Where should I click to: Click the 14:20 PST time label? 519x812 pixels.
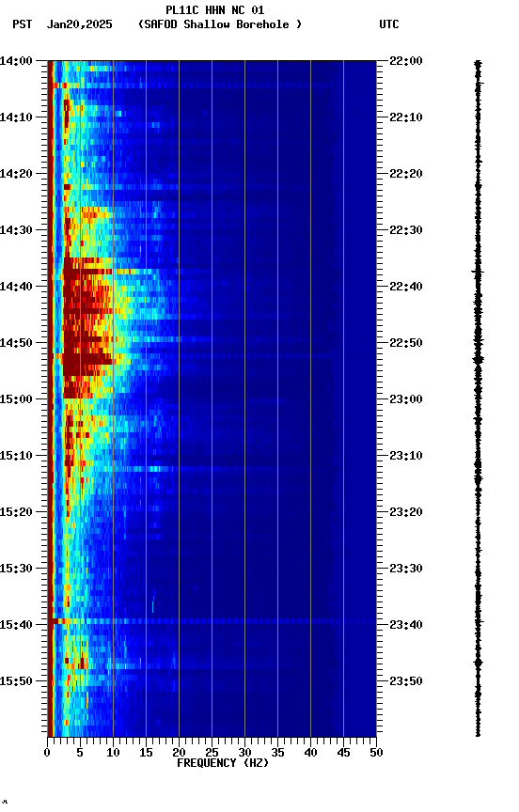[16, 174]
